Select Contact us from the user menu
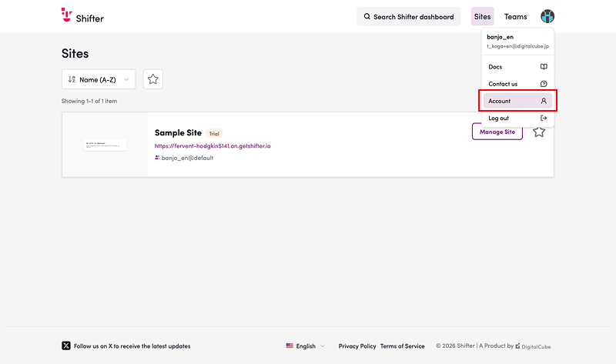Viewport: 616px width, 364px height. 517,84
